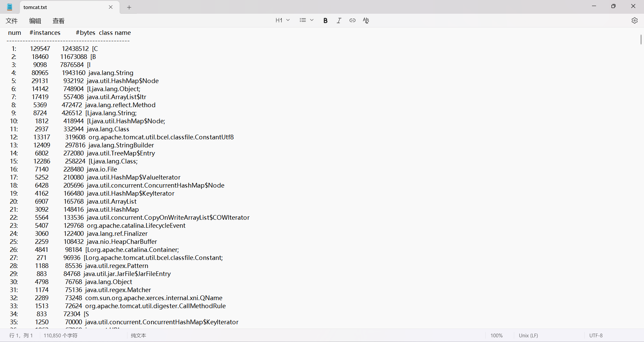
Task: Click the Notepad app icon
Action: tap(10, 7)
